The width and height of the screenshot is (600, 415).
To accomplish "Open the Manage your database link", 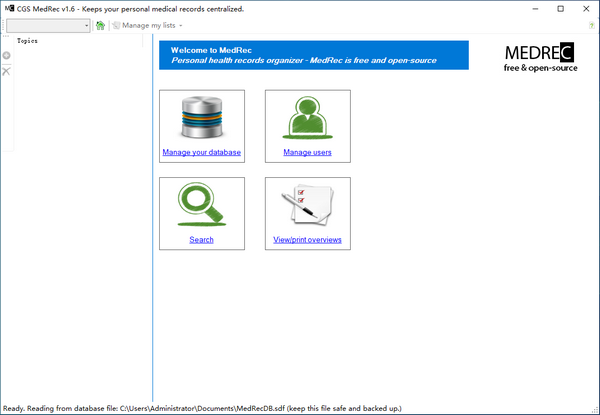I will (201, 153).
